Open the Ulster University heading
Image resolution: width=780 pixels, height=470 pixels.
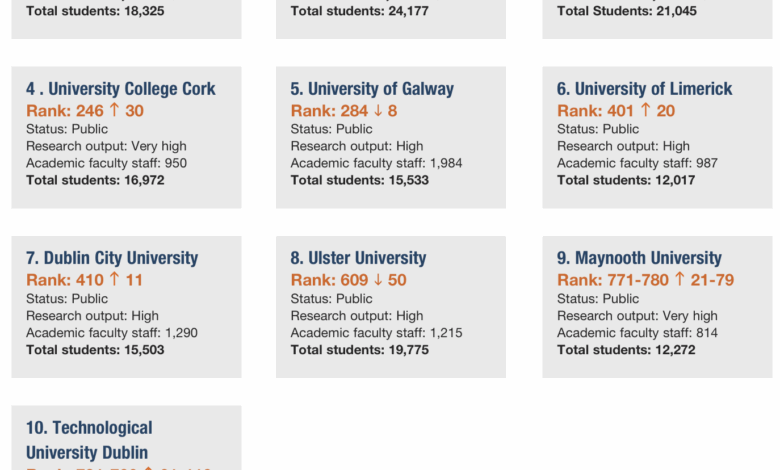359,258
